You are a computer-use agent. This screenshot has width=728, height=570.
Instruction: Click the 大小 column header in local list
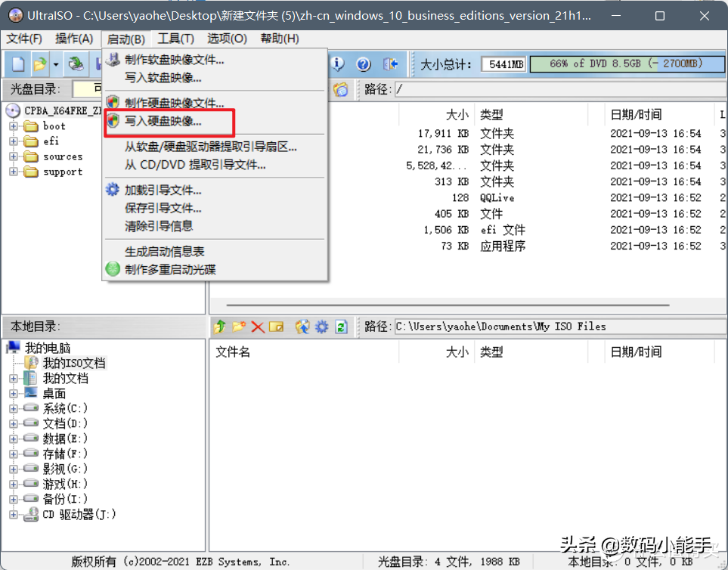pyautogui.click(x=436, y=352)
